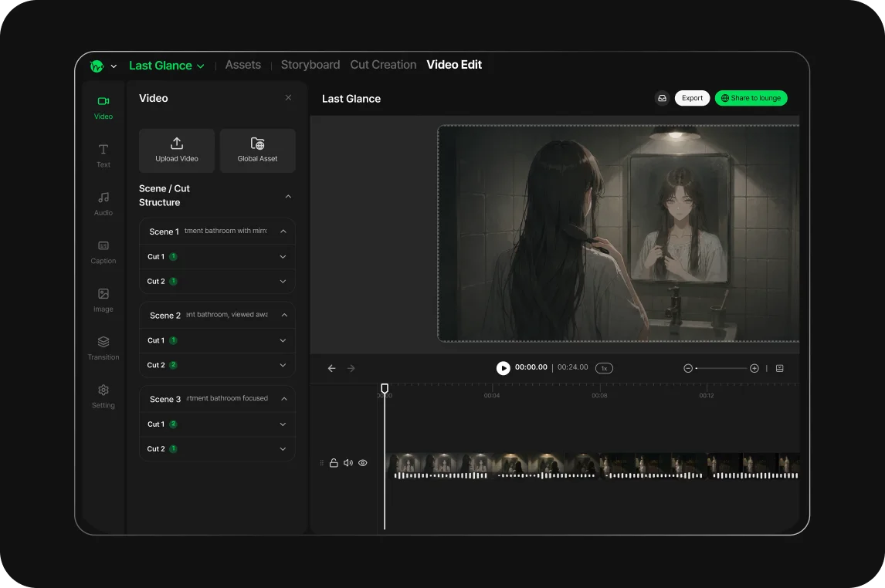Hide the video track with eye icon
Image resolution: width=885 pixels, height=588 pixels.
click(363, 463)
